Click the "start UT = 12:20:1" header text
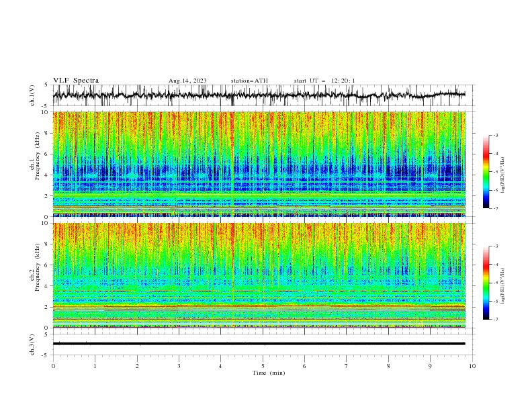This screenshot has height=411, width=532. (324, 81)
